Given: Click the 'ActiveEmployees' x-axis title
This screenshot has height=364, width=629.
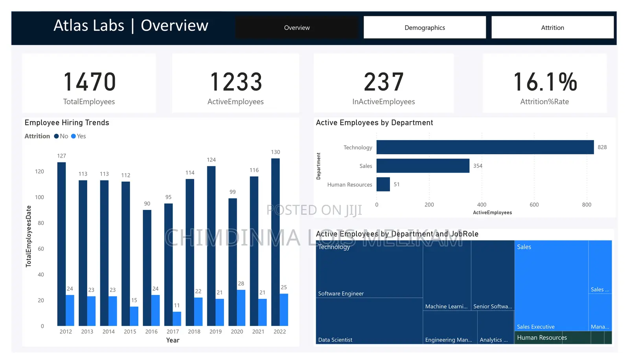Looking at the screenshot, I should pyautogui.click(x=492, y=213).
